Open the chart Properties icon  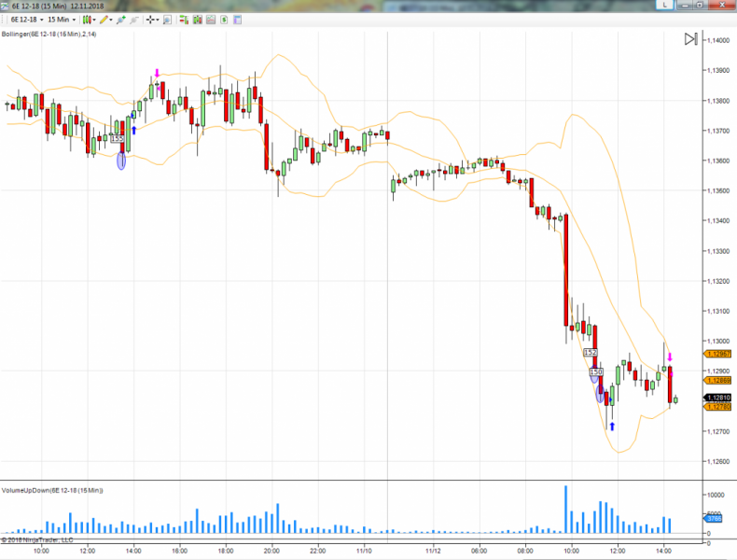(237, 20)
